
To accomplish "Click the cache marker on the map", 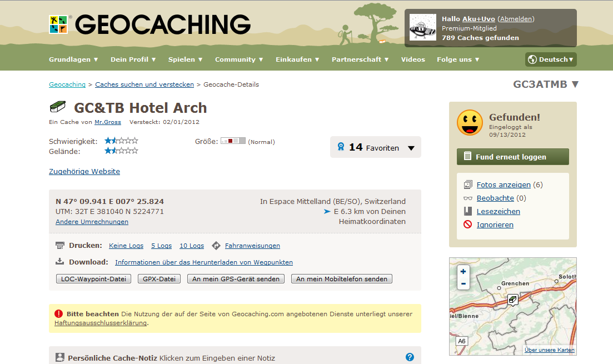I will (x=512, y=300).
